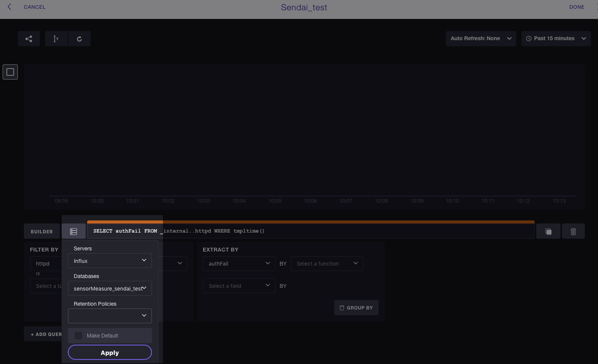Click the orange query color bar
Screen dimensions: 598x364
click(311, 222)
